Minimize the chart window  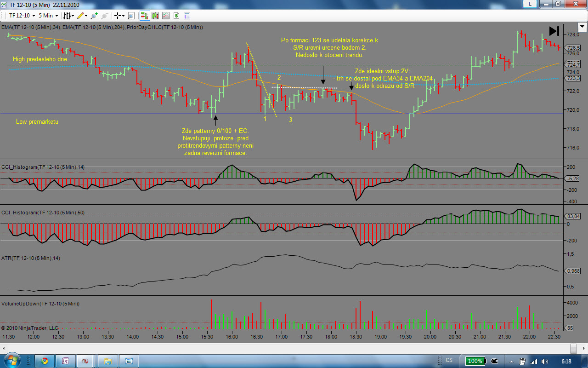pos(545,4)
